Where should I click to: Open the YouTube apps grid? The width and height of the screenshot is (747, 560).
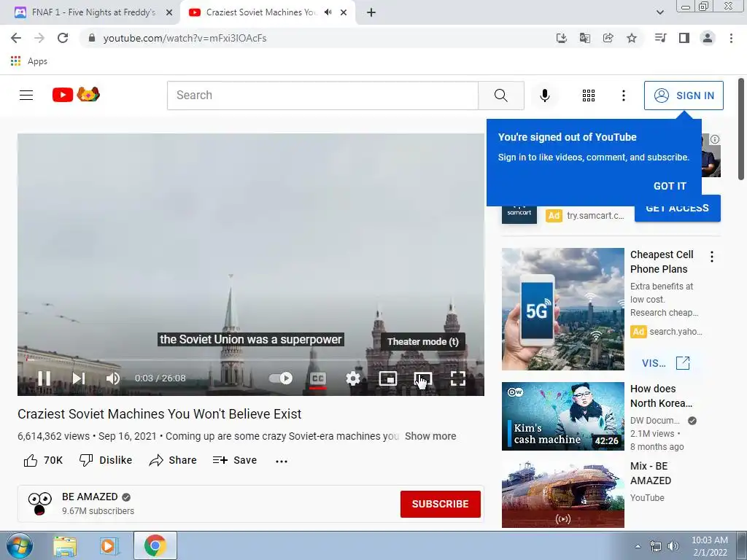click(x=589, y=96)
